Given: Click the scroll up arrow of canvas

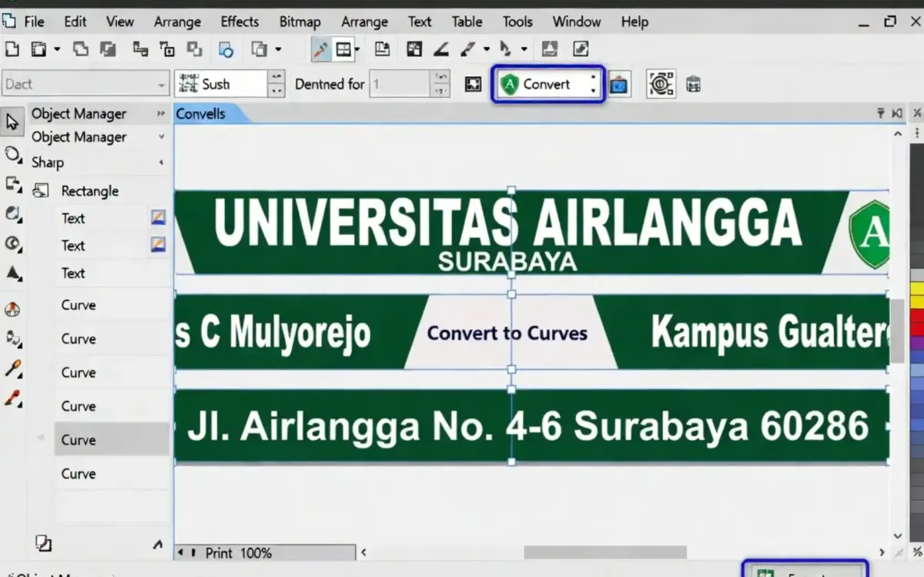Looking at the screenshot, I should pos(898,133).
